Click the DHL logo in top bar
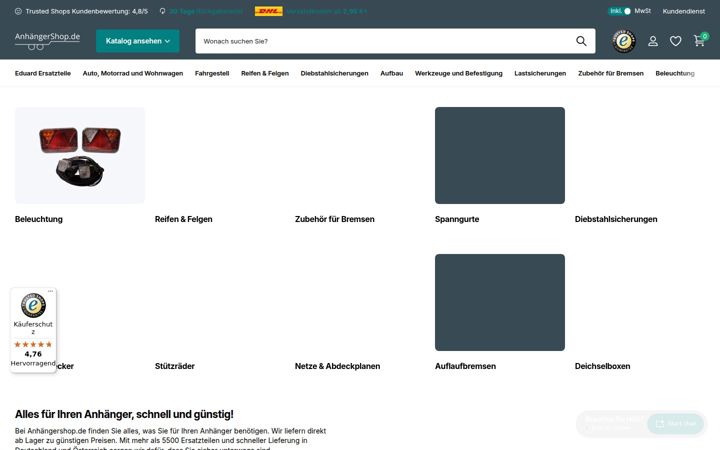This screenshot has height=450, width=720. tap(269, 11)
